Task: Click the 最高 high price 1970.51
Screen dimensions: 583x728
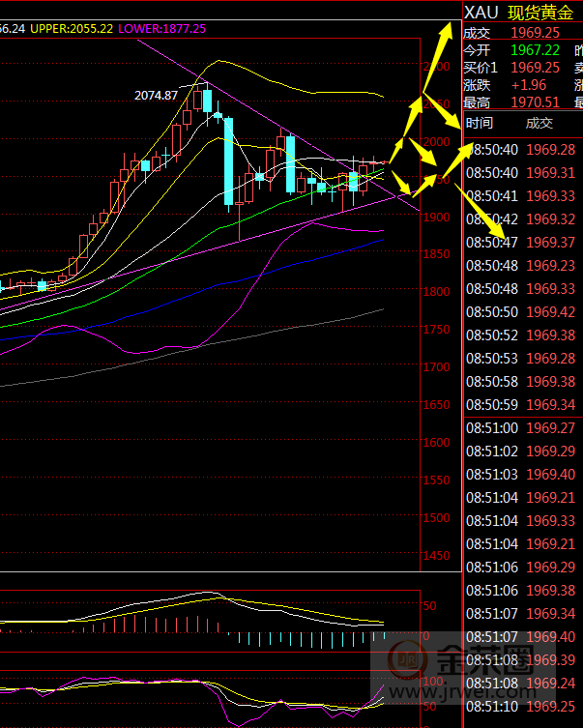Action: click(535, 102)
